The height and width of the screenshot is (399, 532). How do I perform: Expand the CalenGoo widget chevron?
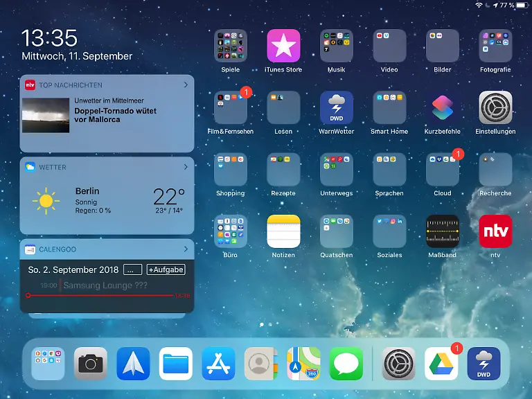(186, 249)
